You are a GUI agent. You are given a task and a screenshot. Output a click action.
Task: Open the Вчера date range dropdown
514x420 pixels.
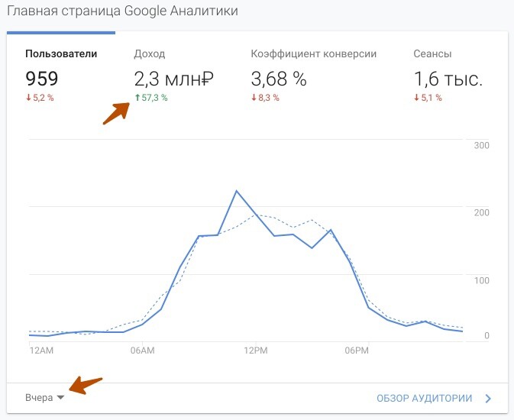[44, 398]
